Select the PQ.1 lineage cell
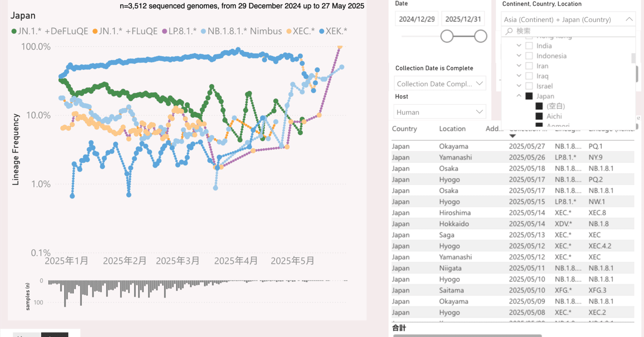The width and height of the screenshot is (644, 337). tap(596, 146)
